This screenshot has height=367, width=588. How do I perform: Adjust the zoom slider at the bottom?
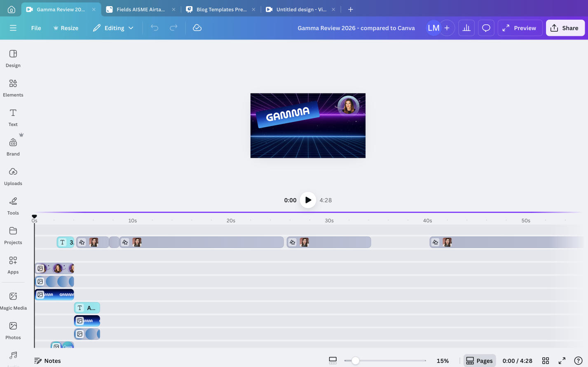355,360
